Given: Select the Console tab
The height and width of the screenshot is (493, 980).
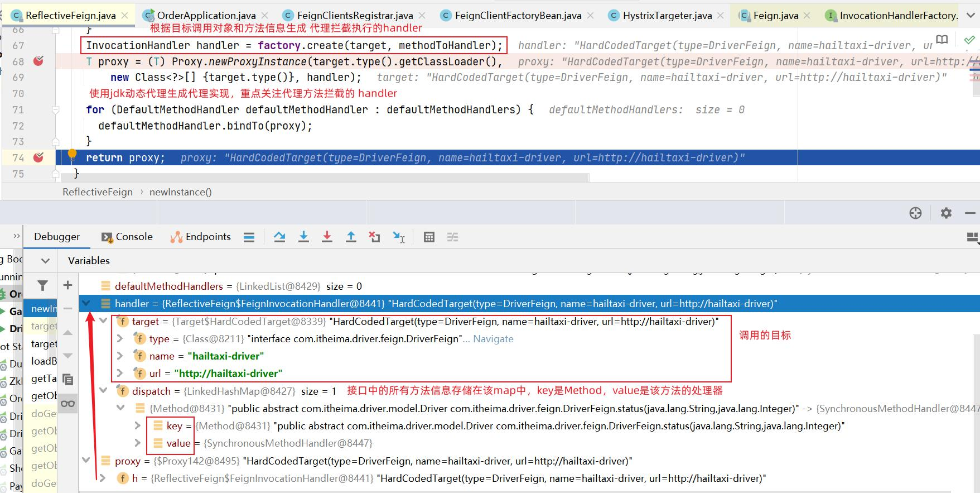Looking at the screenshot, I should point(127,237).
